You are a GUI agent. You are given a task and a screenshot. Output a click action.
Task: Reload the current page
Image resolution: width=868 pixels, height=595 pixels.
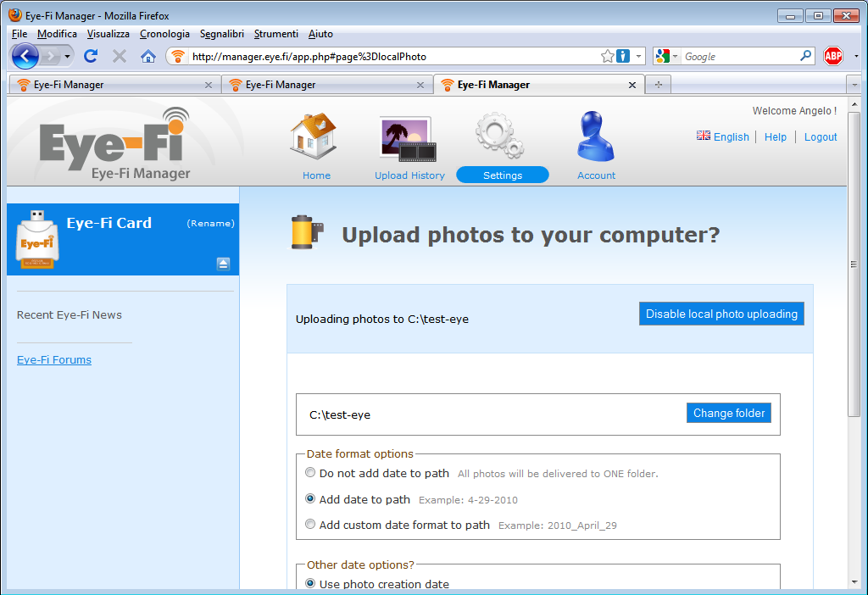coord(91,56)
